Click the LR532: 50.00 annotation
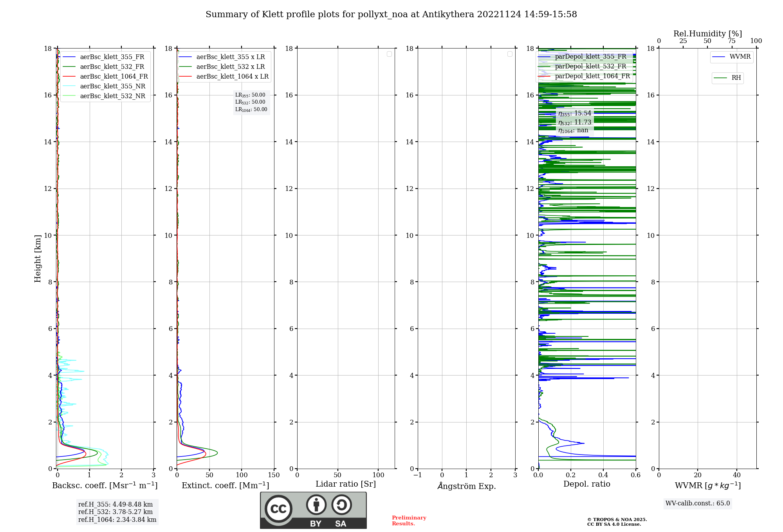 click(250, 102)
